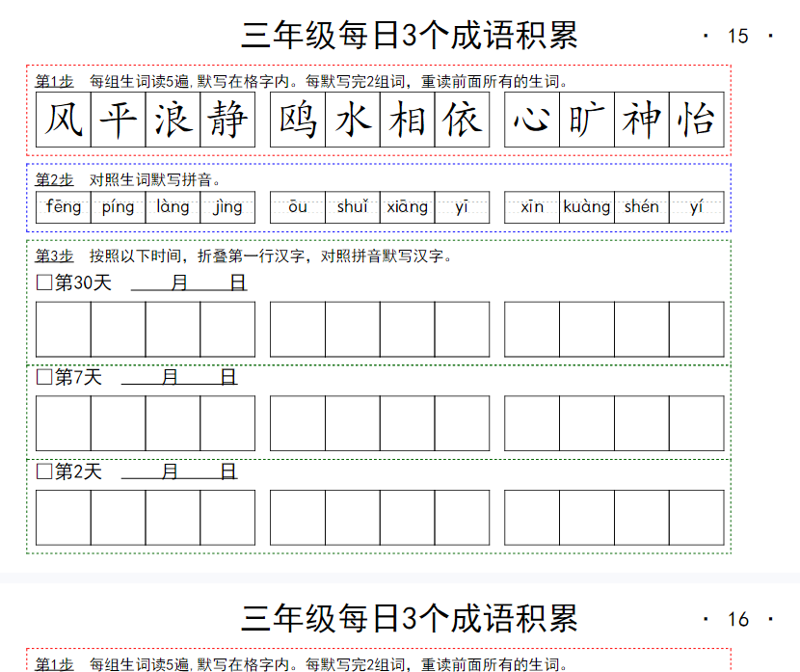800x672 pixels.
Task: Click the underlined 第3步 label
Action: (54, 255)
